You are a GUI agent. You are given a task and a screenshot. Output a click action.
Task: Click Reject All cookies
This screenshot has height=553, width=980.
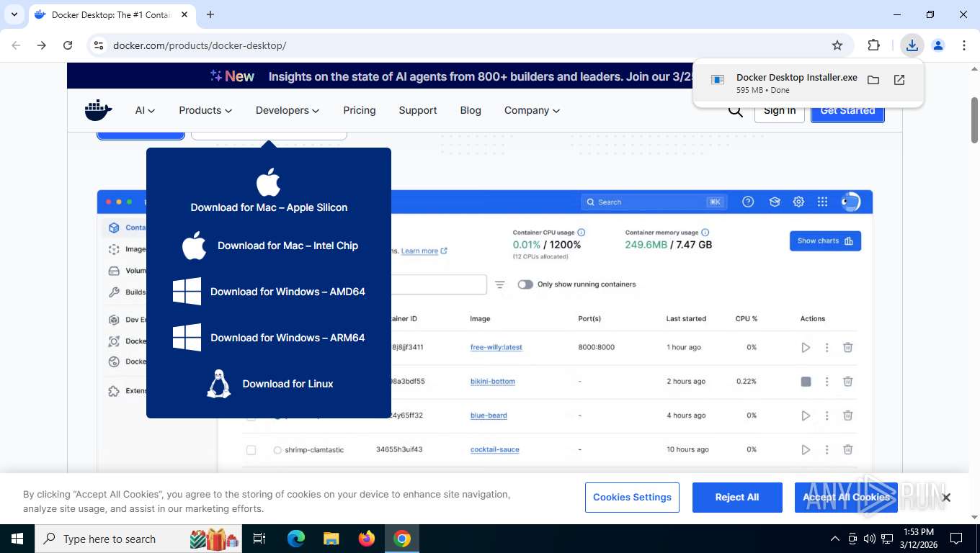point(737,498)
